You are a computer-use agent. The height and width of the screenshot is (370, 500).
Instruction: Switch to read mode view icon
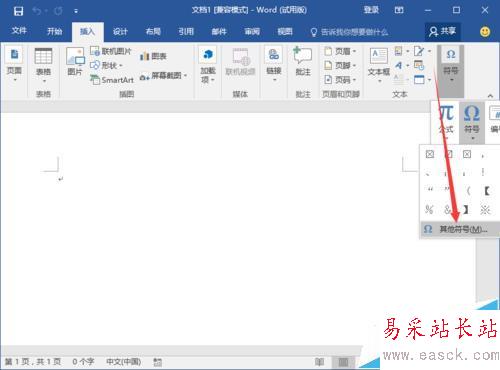319,362
